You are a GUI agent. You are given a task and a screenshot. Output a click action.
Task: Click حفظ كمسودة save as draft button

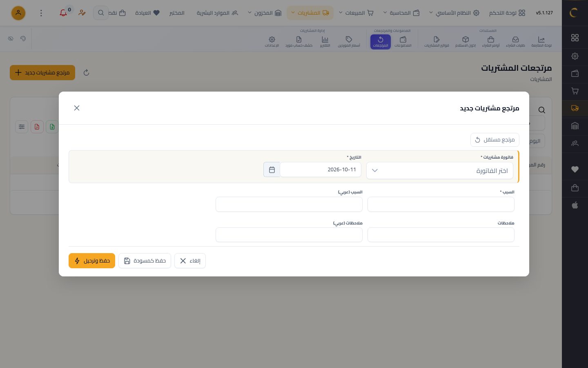145,261
